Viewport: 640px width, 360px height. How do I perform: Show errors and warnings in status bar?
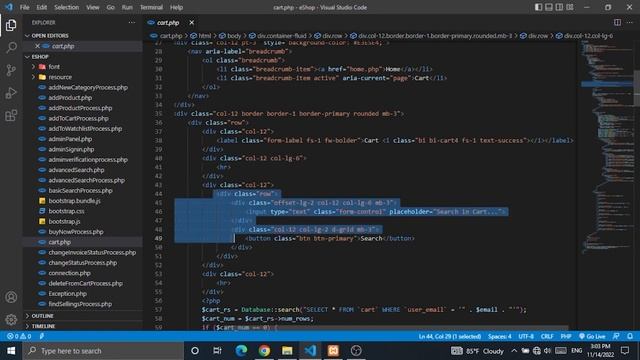point(19,336)
